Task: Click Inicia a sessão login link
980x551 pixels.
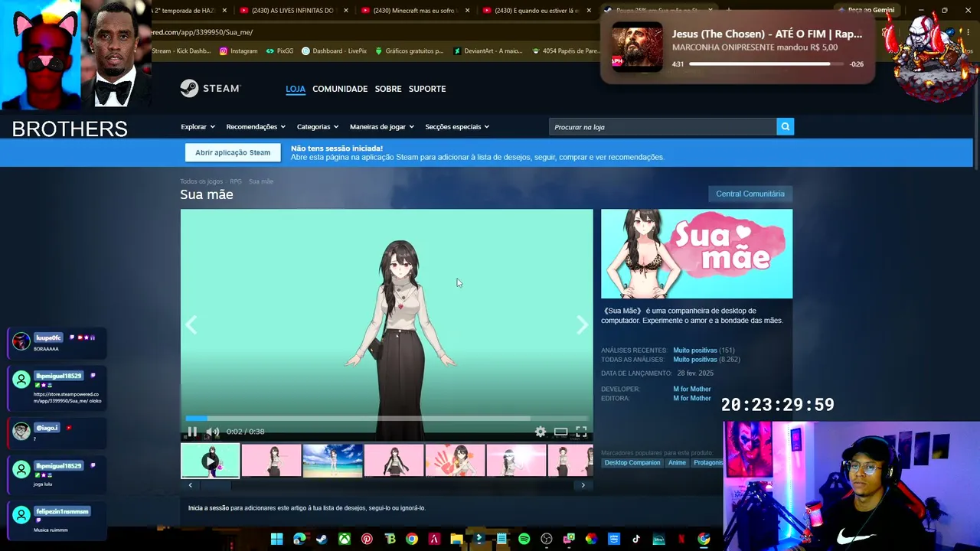Action: pyautogui.click(x=208, y=508)
